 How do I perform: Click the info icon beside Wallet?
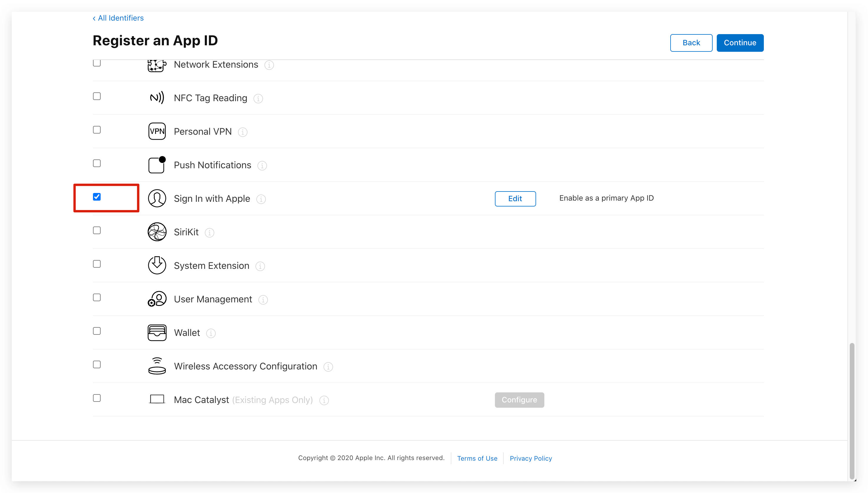[211, 333]
